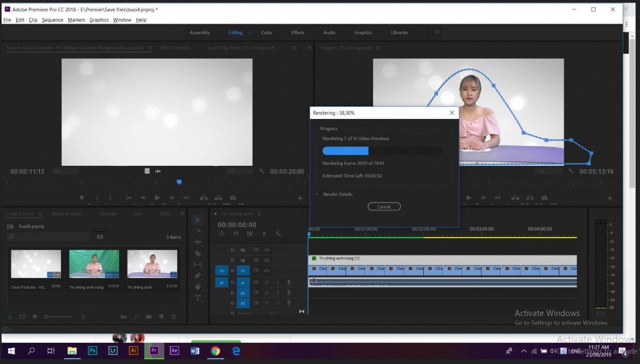Pick the Ripple Edit tool

[x=198, y=242]
